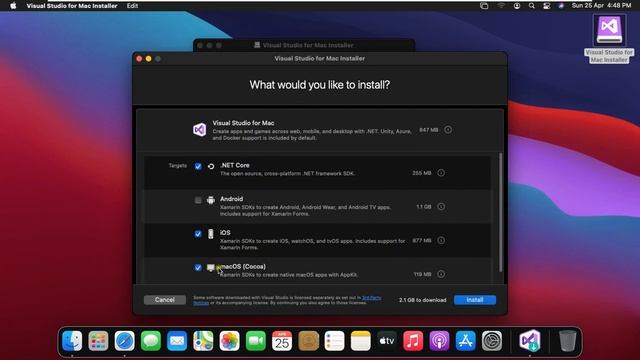The image size is (640, 360).
Task: Click the Install button
Action: pyautogui.click(x=475, y=300)
